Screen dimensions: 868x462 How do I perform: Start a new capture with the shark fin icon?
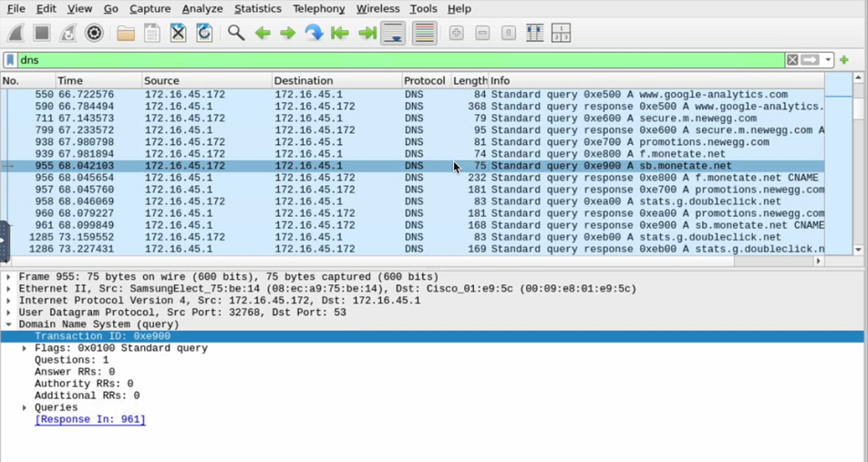(x=15, y=34)
